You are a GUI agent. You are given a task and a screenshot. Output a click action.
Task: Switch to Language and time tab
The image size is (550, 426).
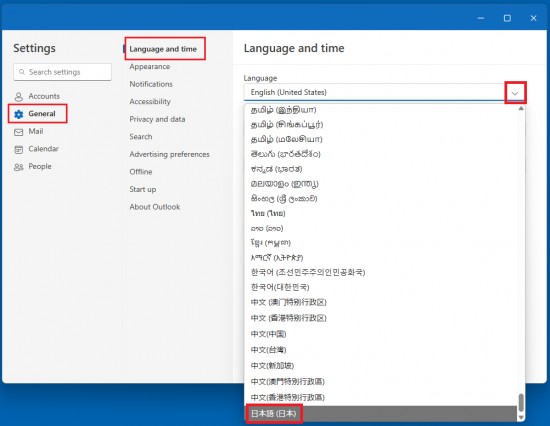163,49
